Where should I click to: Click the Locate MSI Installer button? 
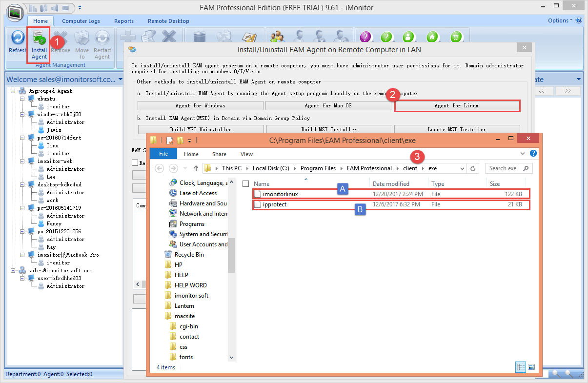[x=457, y=129]
